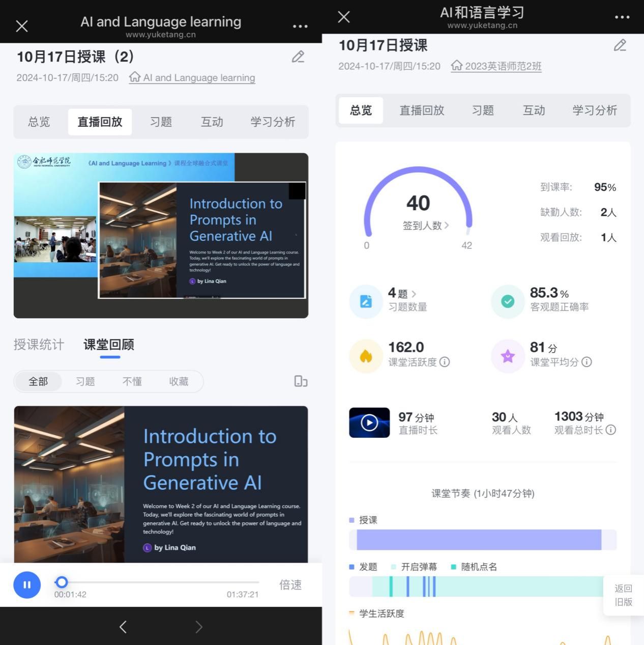Expand the 4 题 exercise count
This screenshot has height=645, width=644.
[414, 294]
